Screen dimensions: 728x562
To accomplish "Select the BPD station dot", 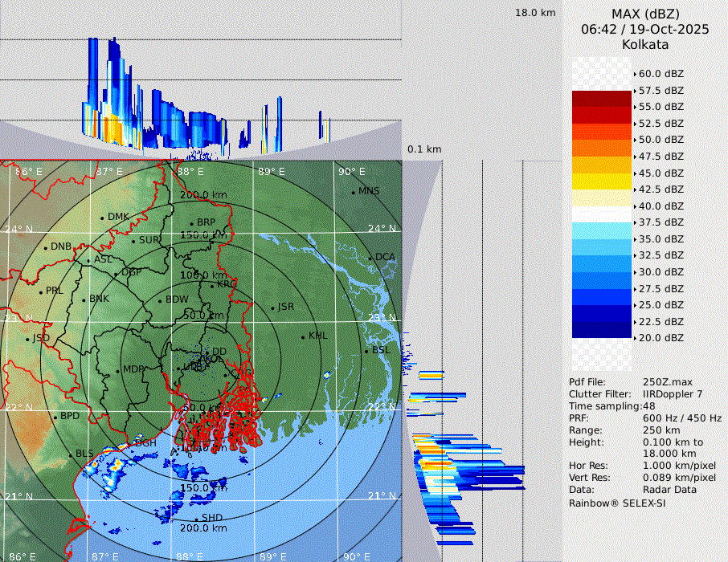I will 55,417.
